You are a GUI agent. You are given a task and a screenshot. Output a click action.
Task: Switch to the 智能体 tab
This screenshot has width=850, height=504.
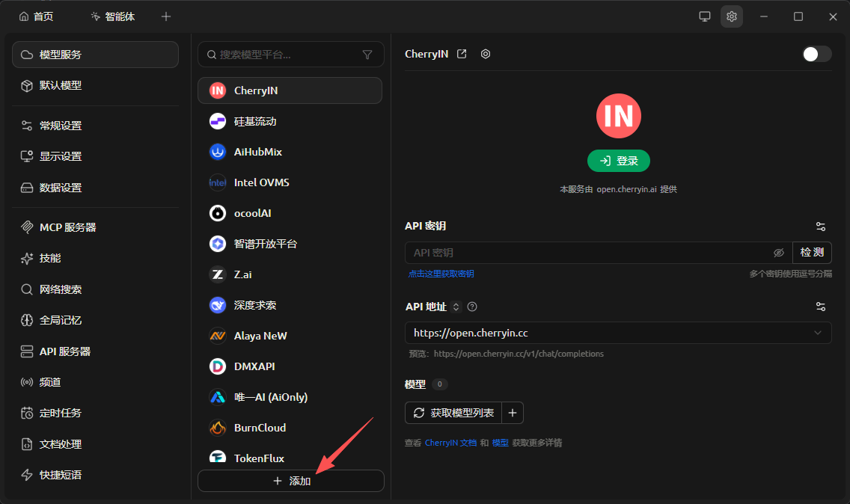pos(113,16)
